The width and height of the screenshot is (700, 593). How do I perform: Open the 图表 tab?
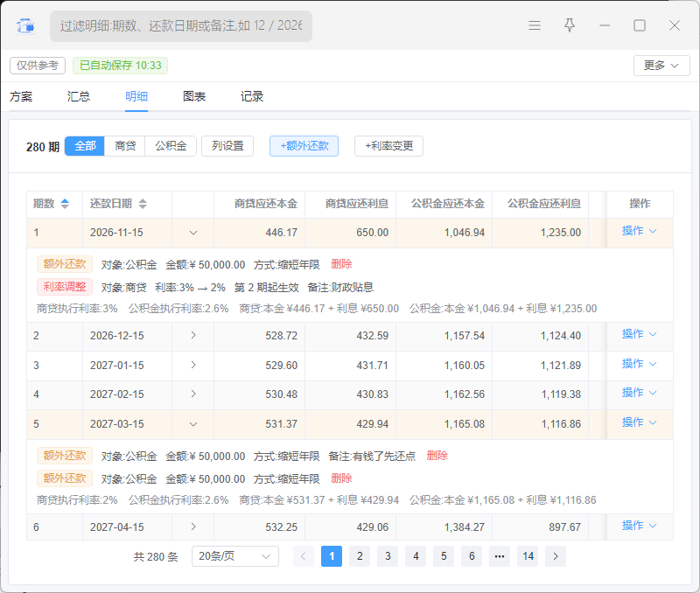(194, 96)
